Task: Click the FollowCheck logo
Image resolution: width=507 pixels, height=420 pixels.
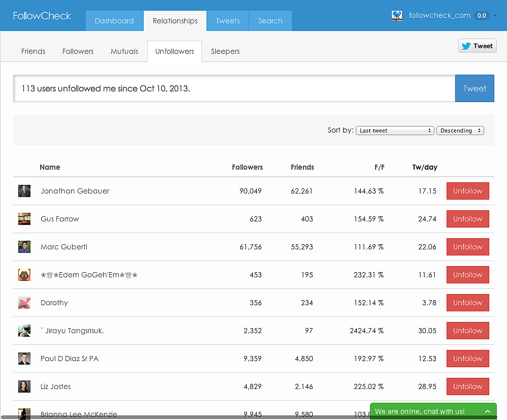Action: click(x=42, y=16)
